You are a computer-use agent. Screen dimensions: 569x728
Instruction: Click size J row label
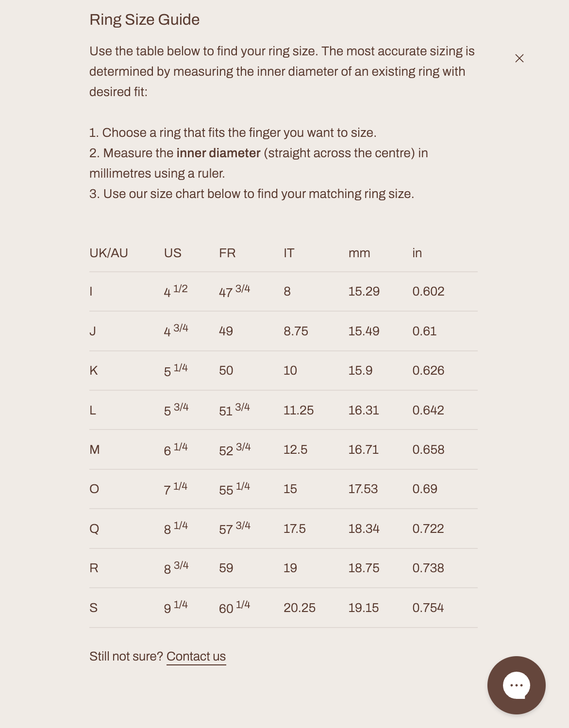coord(93,331)
